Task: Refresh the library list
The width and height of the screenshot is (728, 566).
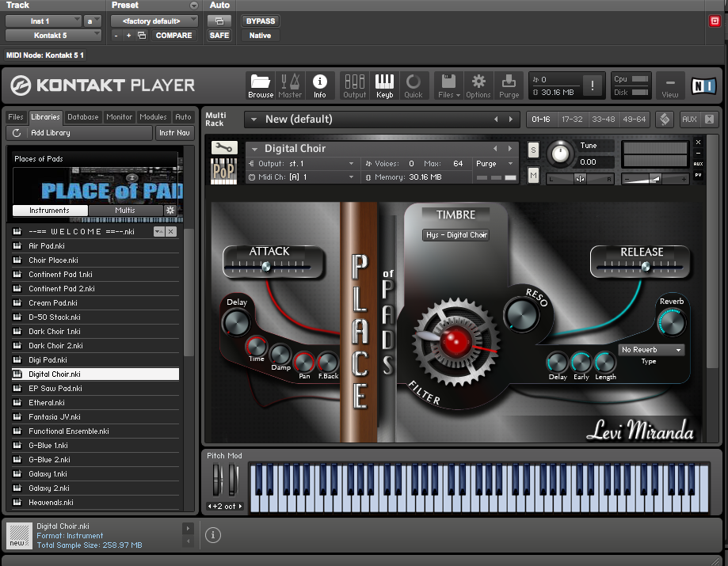Action: [x=17, y=133]
